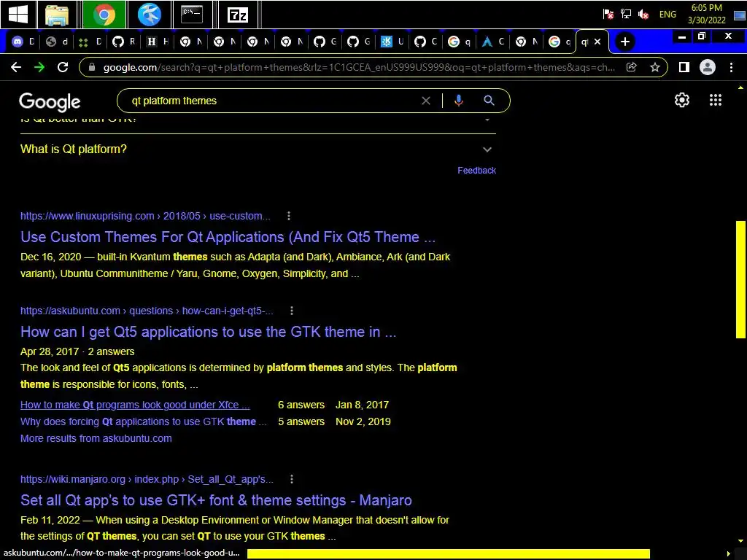Open the 7-Zip taskbar icon
The height and width of the screenshot is (560, 747).
237,15
